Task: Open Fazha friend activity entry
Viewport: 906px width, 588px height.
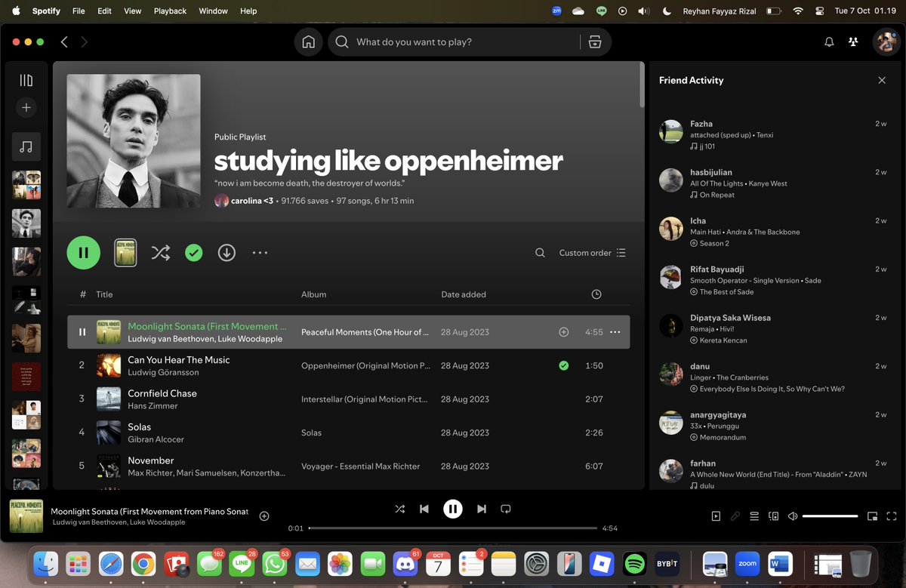Action: pos(773,135)
